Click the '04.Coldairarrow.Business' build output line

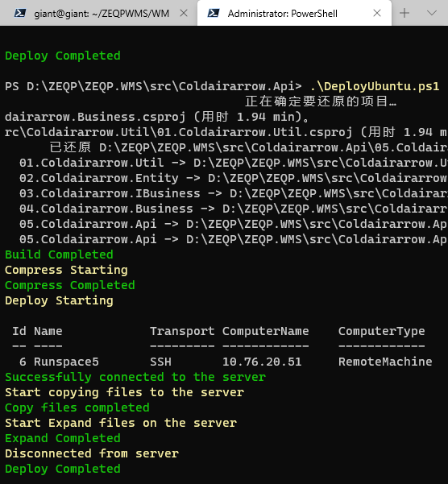234,209
